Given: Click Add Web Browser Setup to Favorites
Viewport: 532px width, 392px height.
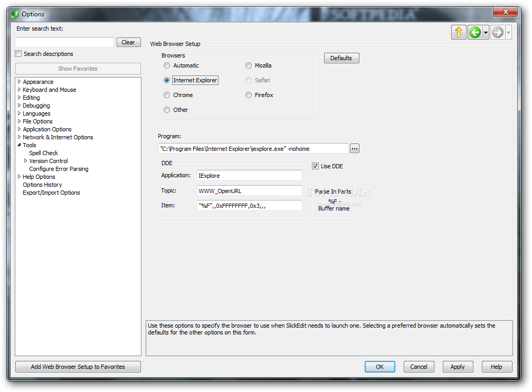Looking at the screenshot, I should pyautogui.click(x=78, y=367).
